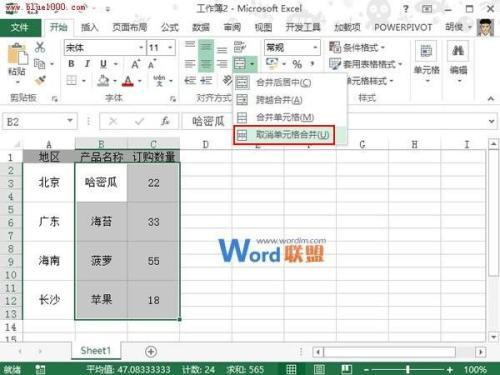Click the fill color bucket icon

pos(103,80)
